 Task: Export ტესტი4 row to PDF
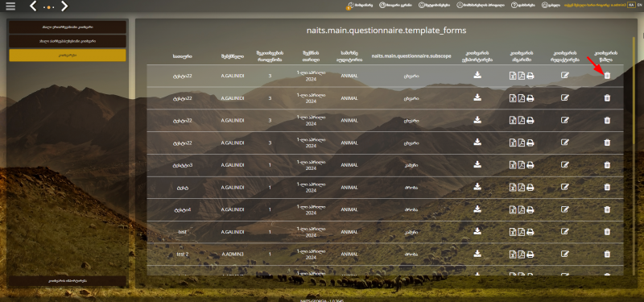pyautogui.click(x=521, y=209)
